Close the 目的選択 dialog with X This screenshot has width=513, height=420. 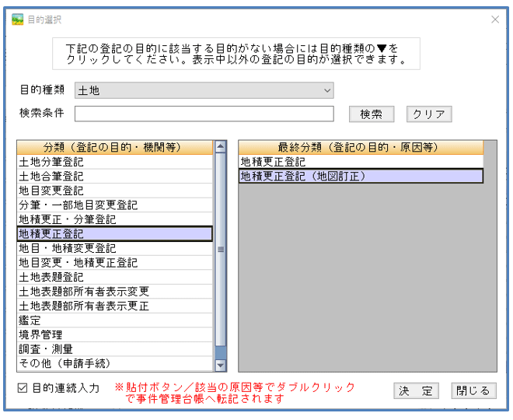(x=495, y=19)
